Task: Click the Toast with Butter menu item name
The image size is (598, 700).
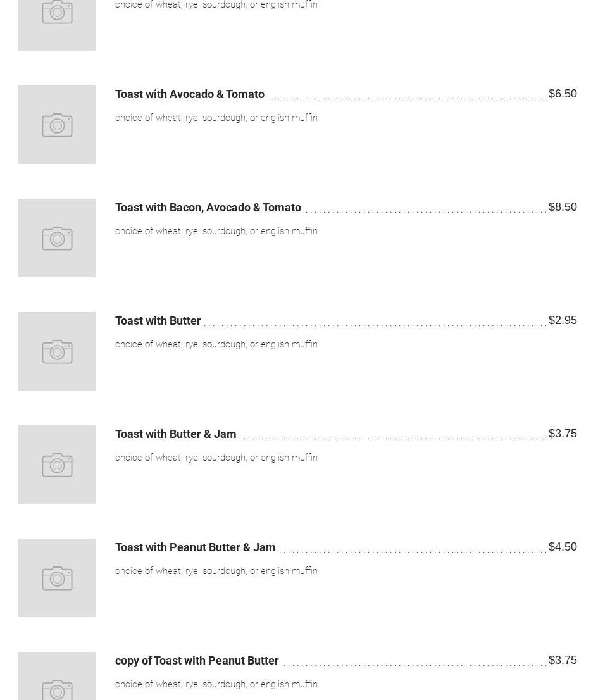Action: [x=158, y=321]
